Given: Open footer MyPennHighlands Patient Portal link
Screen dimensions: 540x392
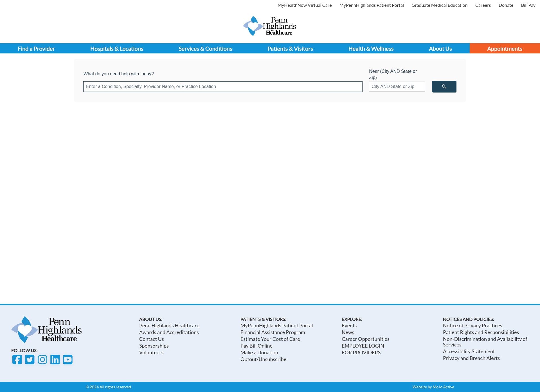Looking at the screenshot, I should pos(277,325).
